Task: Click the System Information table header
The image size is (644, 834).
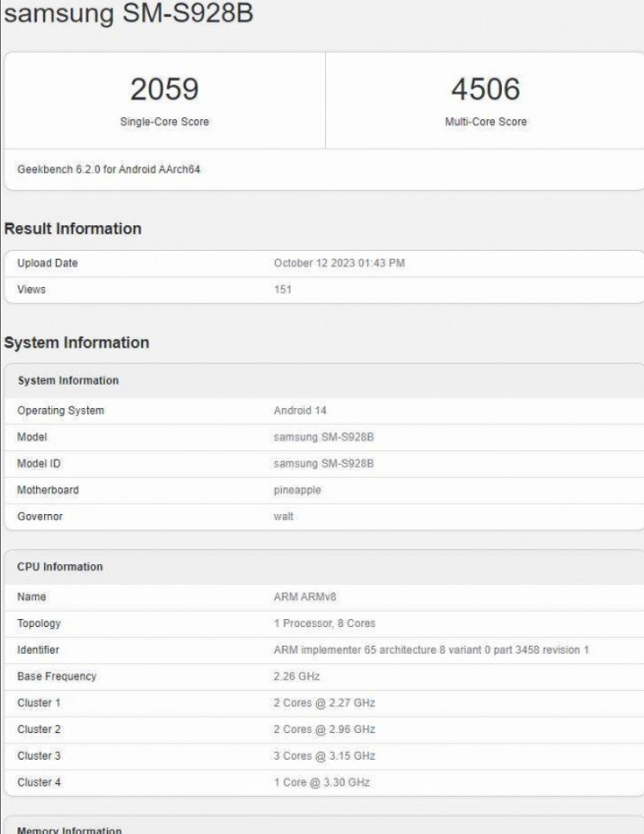Action: pyautogui.click(x=68, y=381)
